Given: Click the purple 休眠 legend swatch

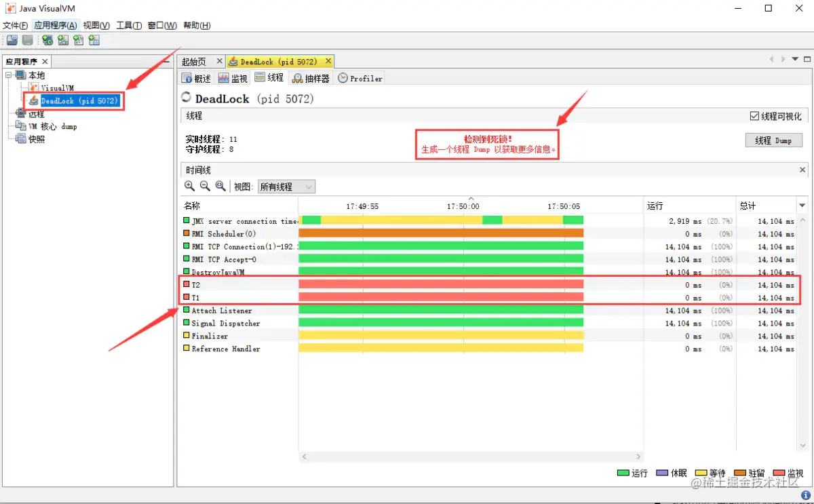Looking at the screenshot, I should click(663, 473).
